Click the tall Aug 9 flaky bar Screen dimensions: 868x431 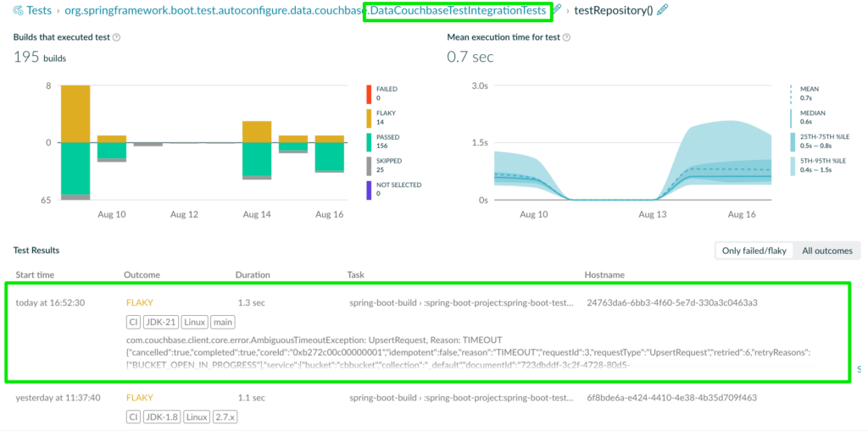click(x=75, y=113)
